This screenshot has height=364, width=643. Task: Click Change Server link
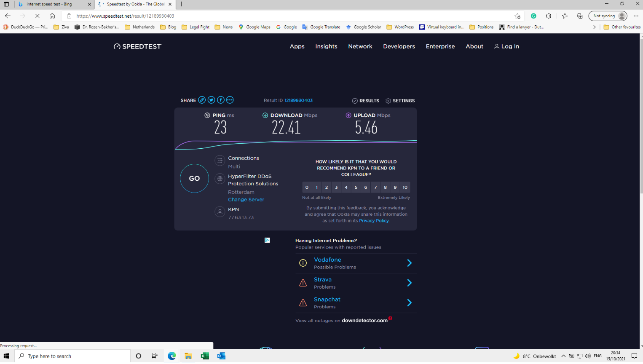pos(246,200)
